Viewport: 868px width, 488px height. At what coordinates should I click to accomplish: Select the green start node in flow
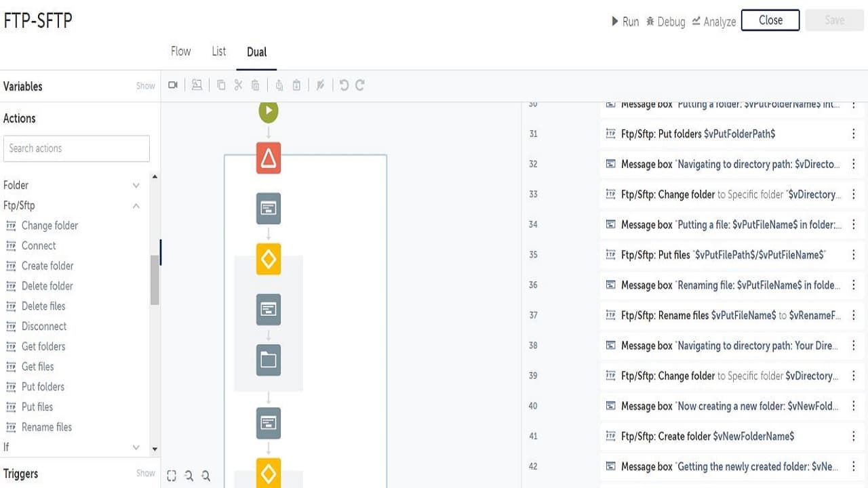click(269, 111)
